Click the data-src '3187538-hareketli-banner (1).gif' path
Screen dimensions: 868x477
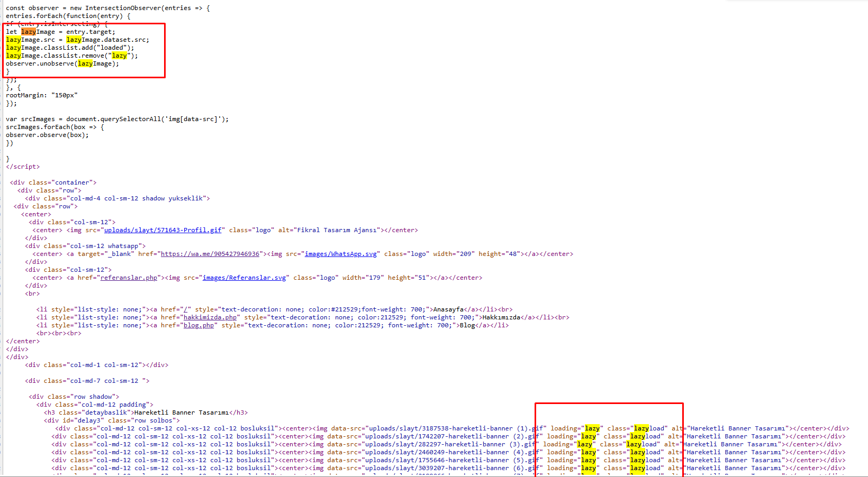[x=456, y=428]
